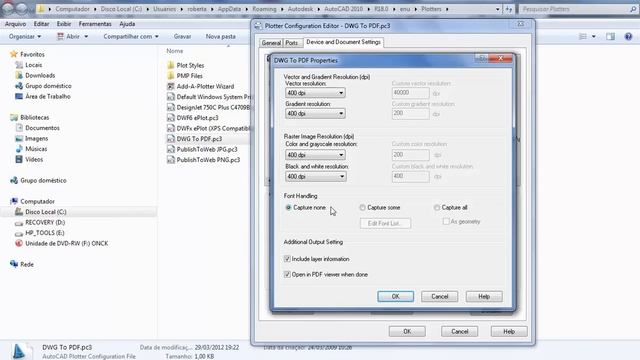Click the change view icon in Explorer

click(x=583, y=36)
